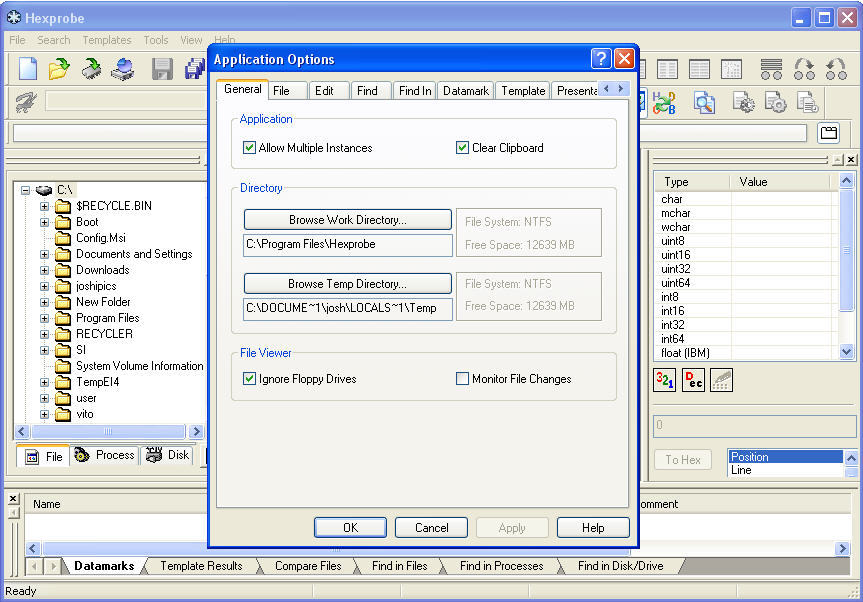The height and width of the screenshot is (602, 863).
Task: Open the Search menu in Hexprobe
Action: tap(53, 40)
